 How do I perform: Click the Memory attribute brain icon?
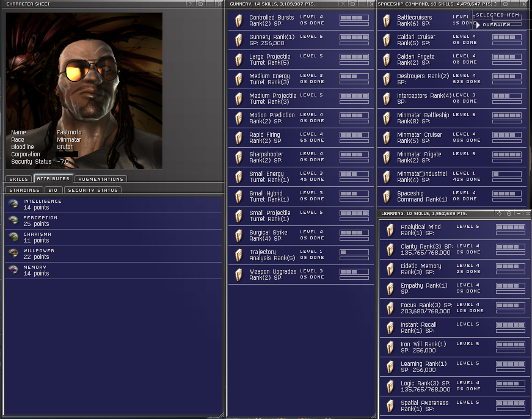[13, 270]
